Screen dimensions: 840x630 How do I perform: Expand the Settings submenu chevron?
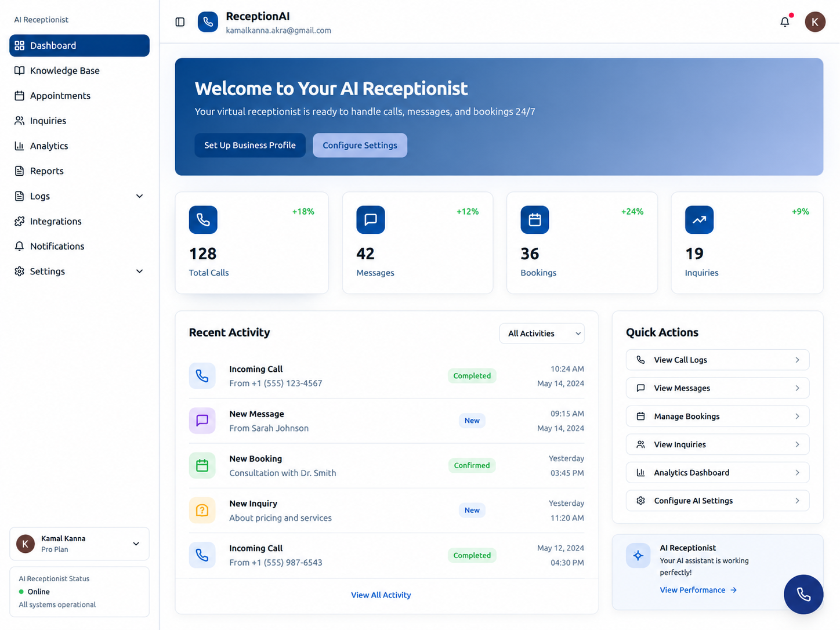pos(139,271)
